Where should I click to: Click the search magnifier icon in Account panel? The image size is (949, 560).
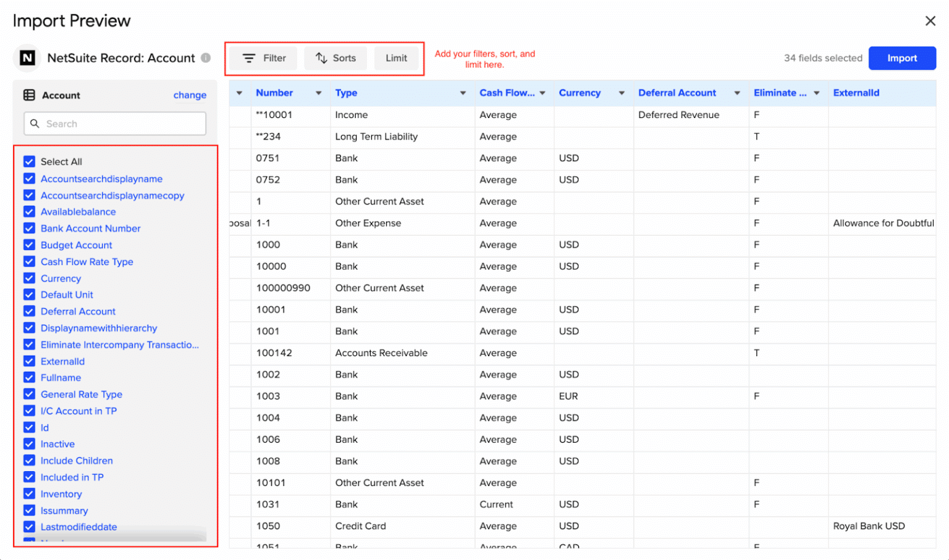(x=35, y=123)
